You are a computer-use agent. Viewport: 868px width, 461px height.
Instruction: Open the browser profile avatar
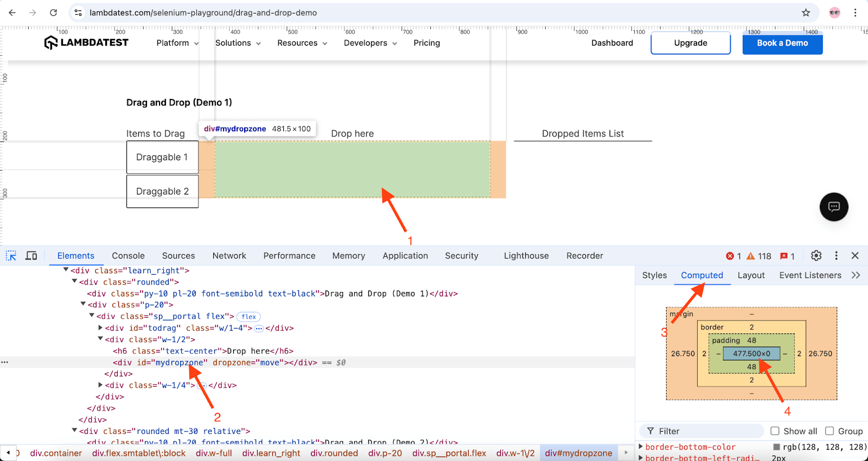click(834, 12)
